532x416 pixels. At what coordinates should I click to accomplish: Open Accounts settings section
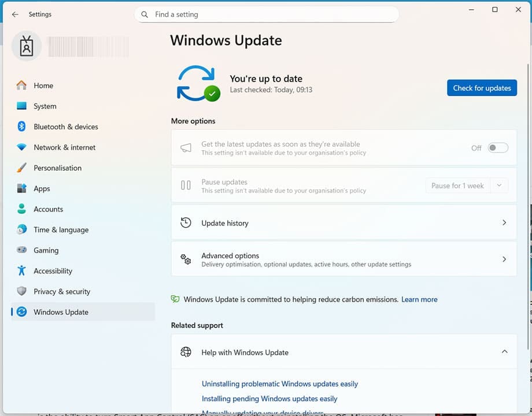48,209
